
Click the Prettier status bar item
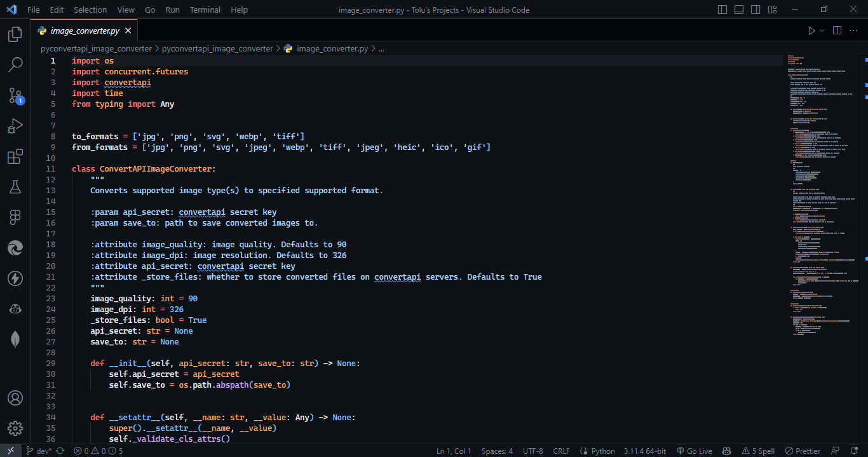(803, 451)
